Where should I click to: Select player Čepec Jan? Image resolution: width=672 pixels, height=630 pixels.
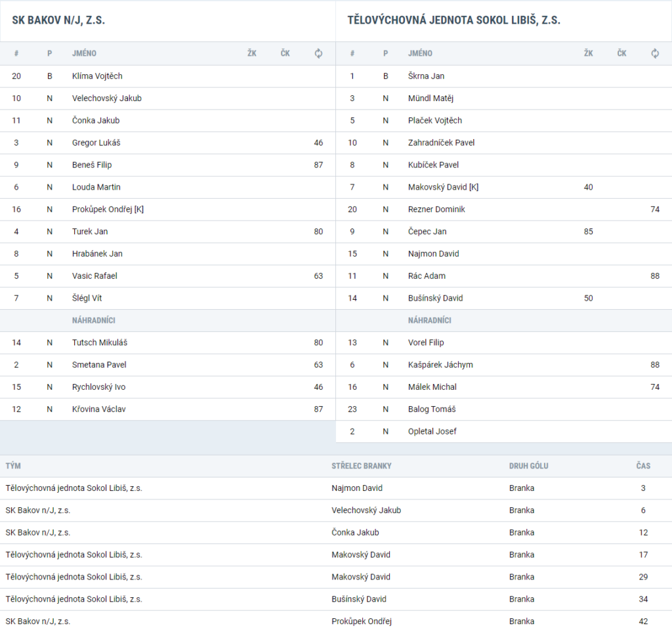pyautogui.click(x=427, y=232)
